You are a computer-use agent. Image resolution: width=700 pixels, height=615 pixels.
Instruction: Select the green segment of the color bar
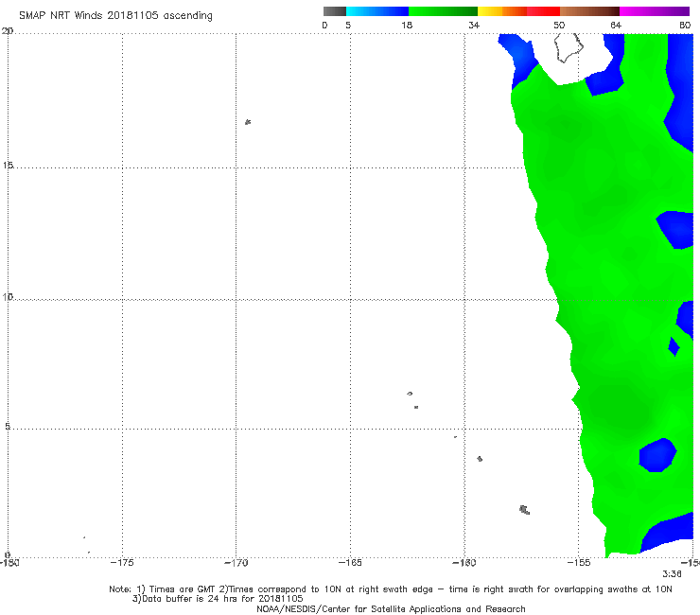pyautogui.click(x=443, y=11)
